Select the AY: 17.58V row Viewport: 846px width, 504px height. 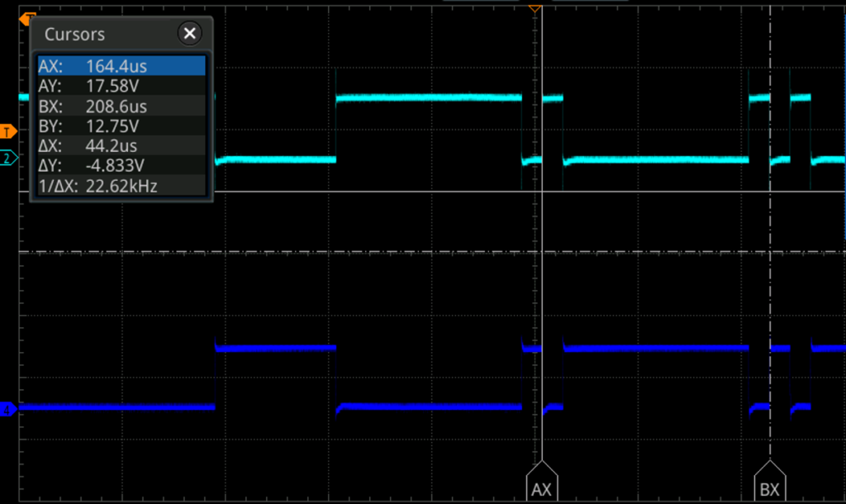[121, 86]
